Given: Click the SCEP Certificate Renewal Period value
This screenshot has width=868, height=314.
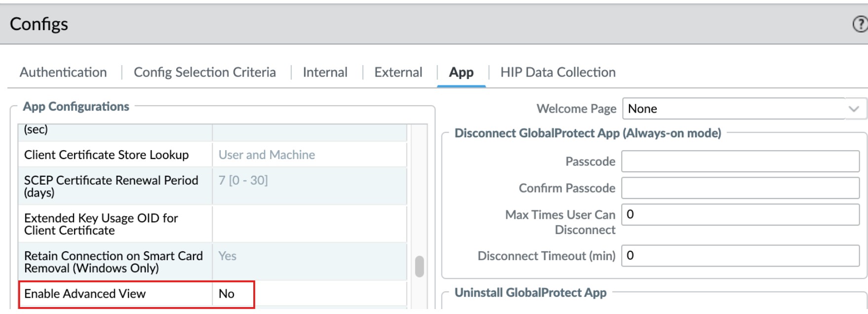Looking at the screenshot, I should (x=243, y=181).
